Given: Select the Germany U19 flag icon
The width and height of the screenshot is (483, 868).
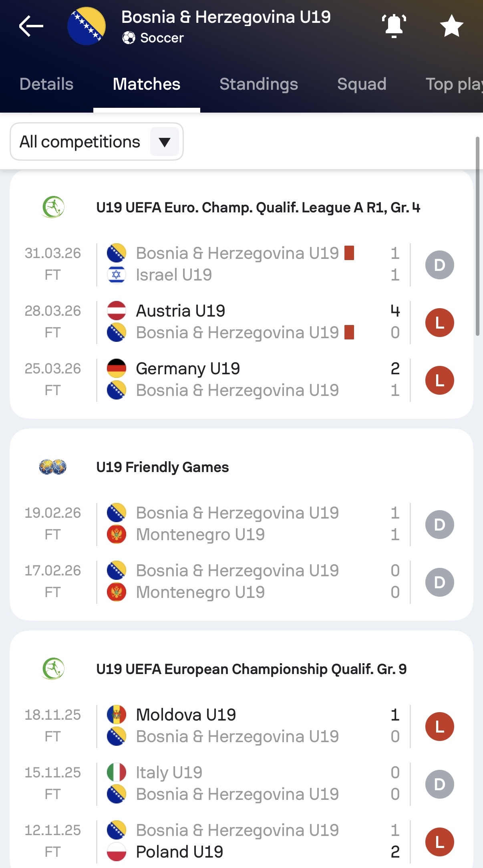Looking at the screenshot, I should point(117,369).
